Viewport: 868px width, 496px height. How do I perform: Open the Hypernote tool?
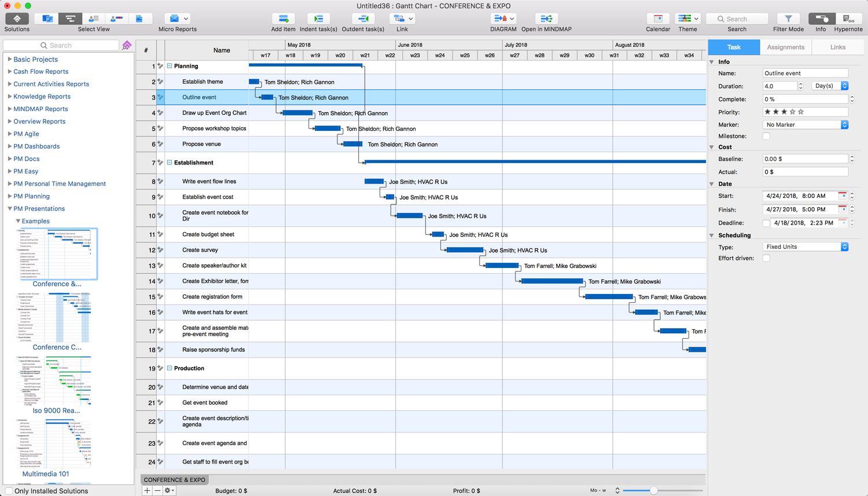[x=848, y=19]
